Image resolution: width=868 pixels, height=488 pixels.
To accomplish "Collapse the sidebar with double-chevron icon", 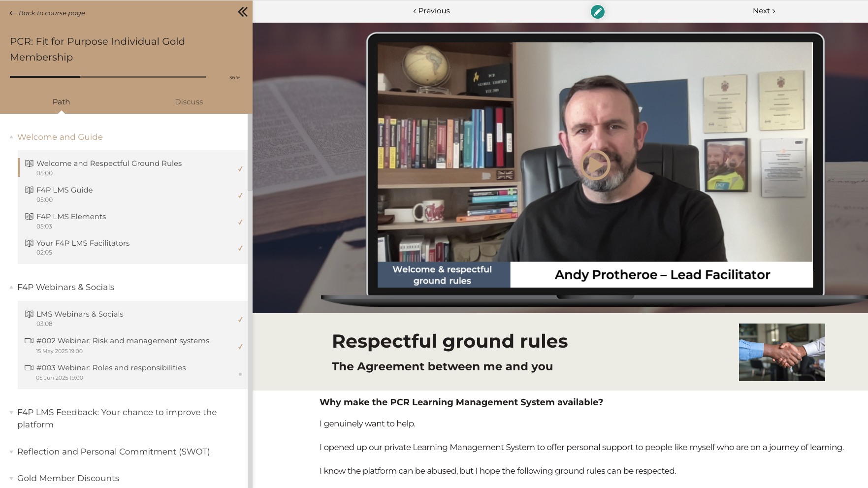I will click(243, 12).
